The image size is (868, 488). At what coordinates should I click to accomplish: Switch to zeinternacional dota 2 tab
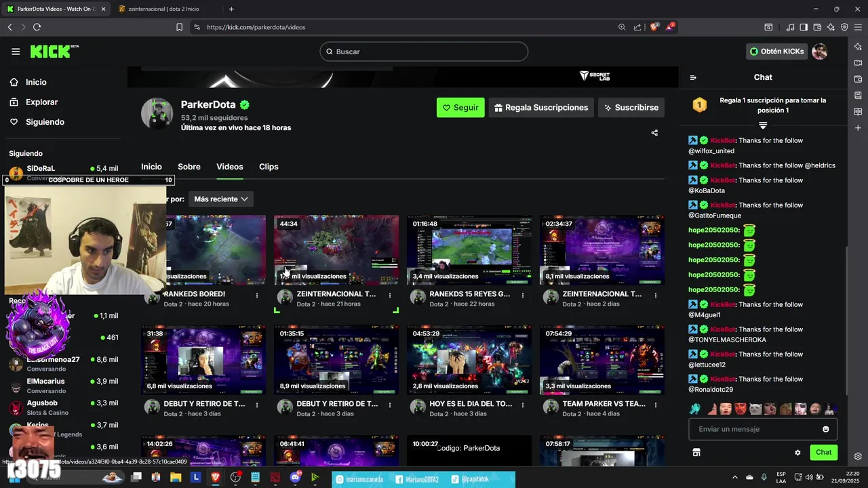[165, 9]
